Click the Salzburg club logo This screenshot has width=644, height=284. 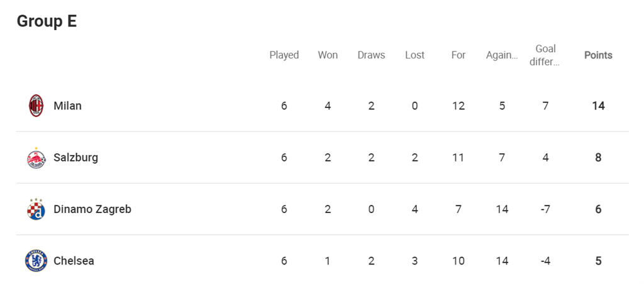36,158
